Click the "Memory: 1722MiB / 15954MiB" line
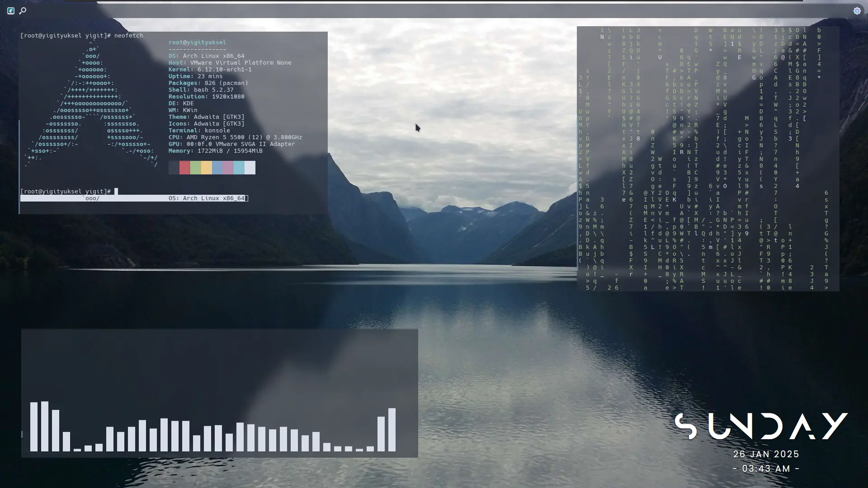868x488 pixels. [x=216, y=151]
